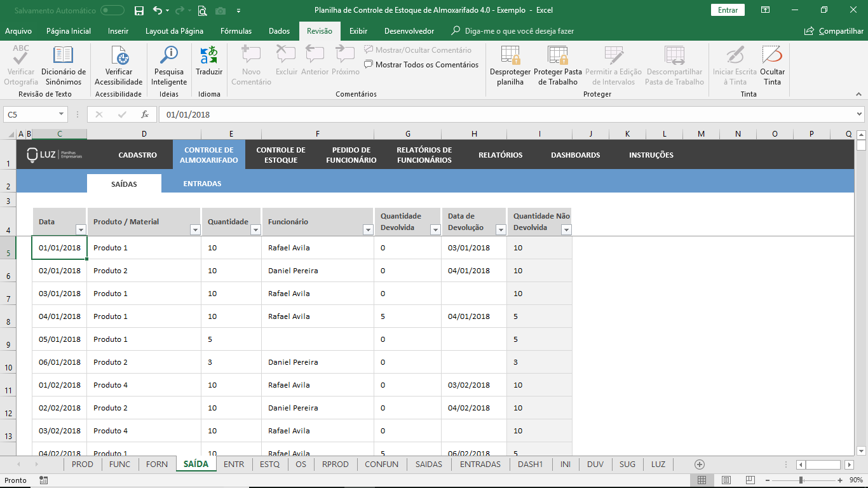Open the Funcionário column filter dropdown
Screen dimensions: 868x488
pyautogui.click(x=367, y=230)
